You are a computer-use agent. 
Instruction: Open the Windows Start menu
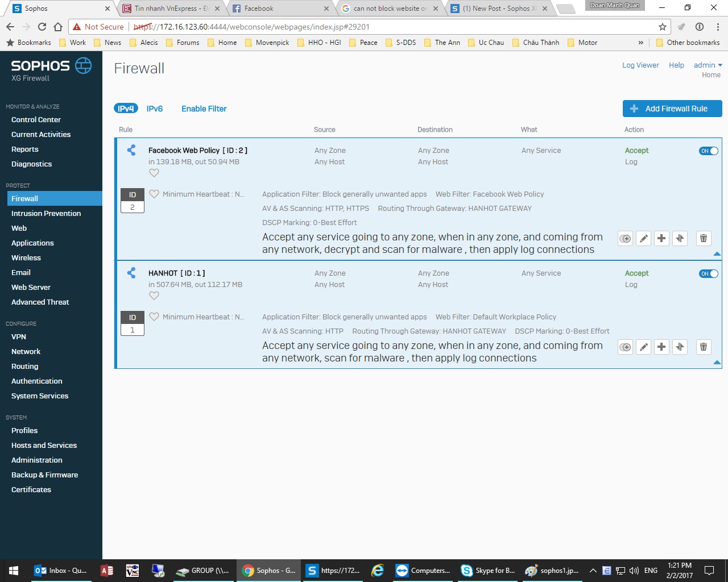tap(14, 571)
